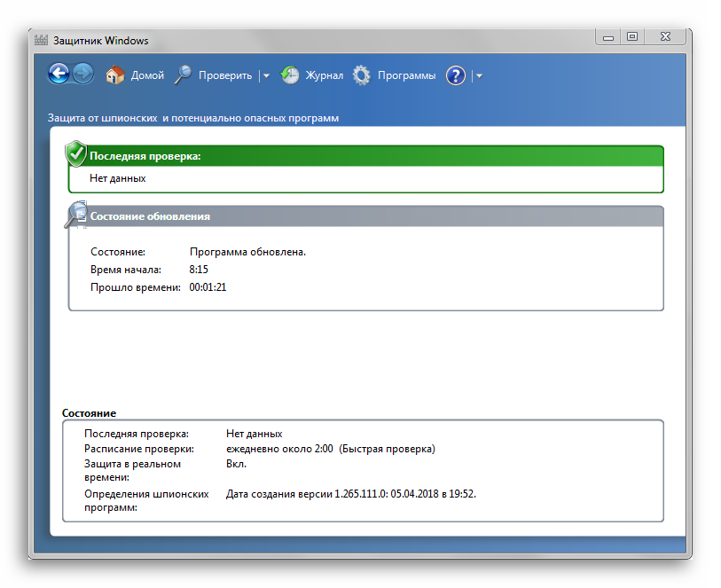The width and height of the screenshot is (721, 588).
Task: Click the blue Back arrow button
Action: click(x=59, y=74)
